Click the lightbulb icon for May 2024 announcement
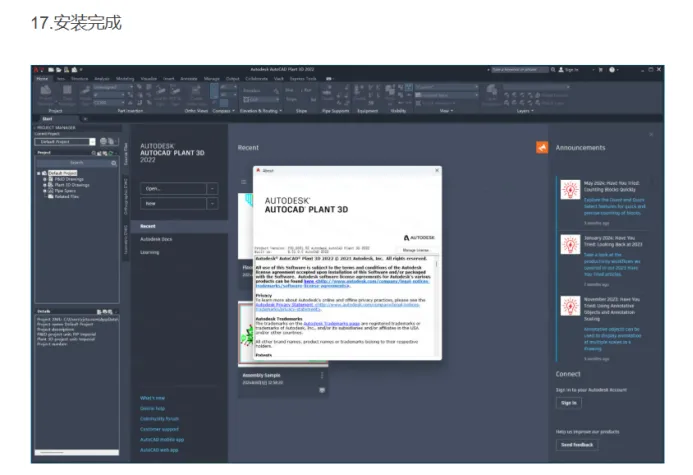693x475 pixels. click(x=570, y=190)
